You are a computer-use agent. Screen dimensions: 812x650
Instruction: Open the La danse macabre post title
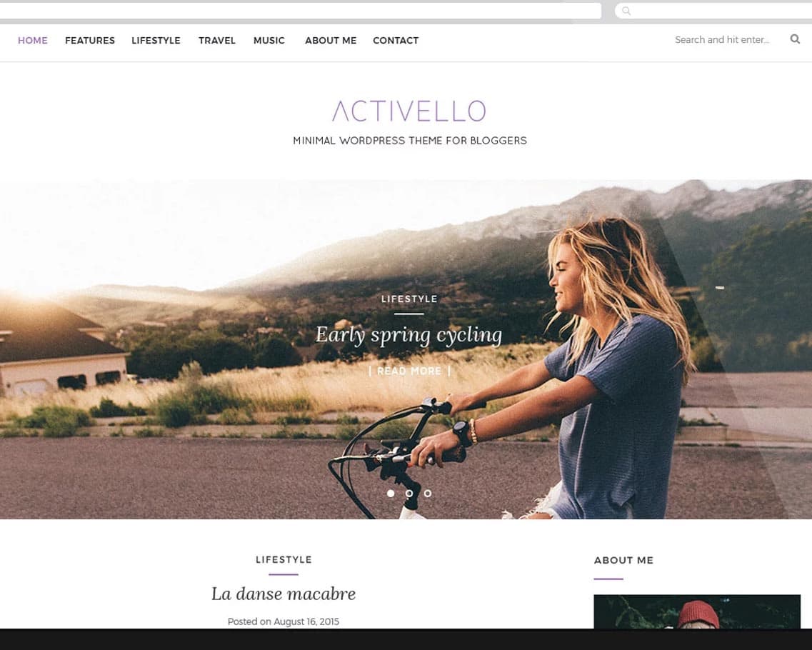(284, 594)
